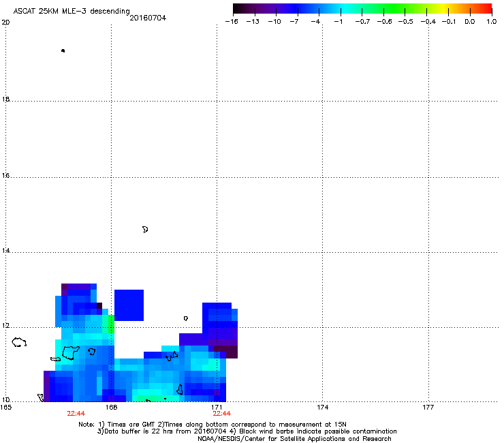Click the latitude 18 axis label
The image size is (504, 443).
(x=5, y=99)
